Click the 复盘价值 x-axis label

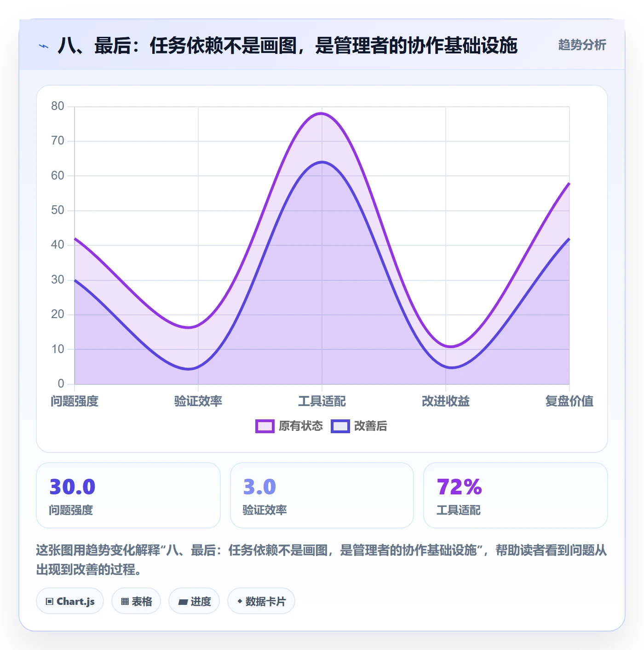coord(569,401)
